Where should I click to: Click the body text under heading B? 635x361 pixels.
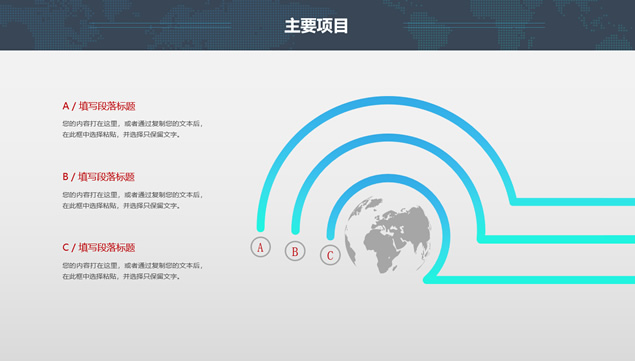coord(132,200)
